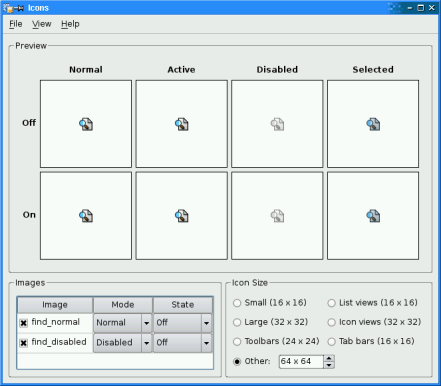Screen dimensions: 441x386
Task: Increase the Other size spinbox value
Action: click(x=329, y=358)
